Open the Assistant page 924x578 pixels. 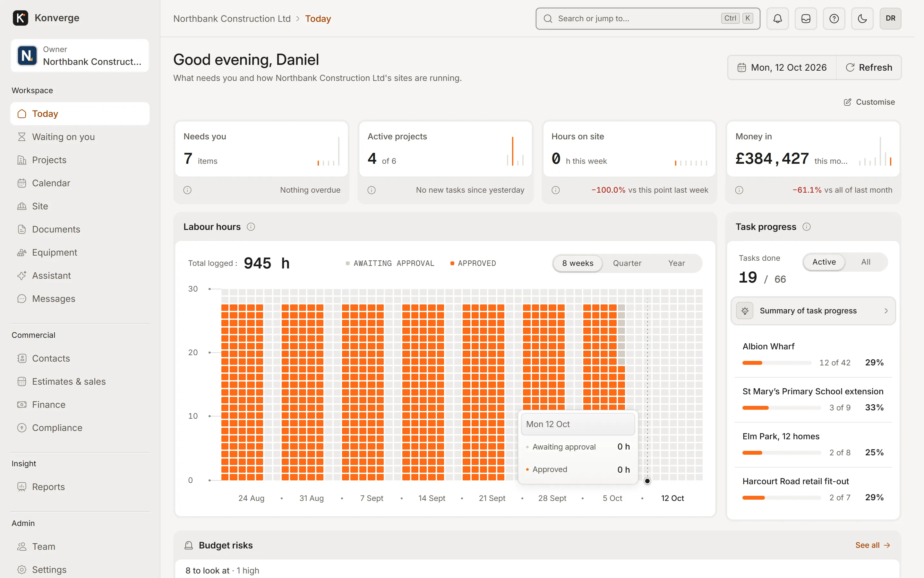(80, 276)
